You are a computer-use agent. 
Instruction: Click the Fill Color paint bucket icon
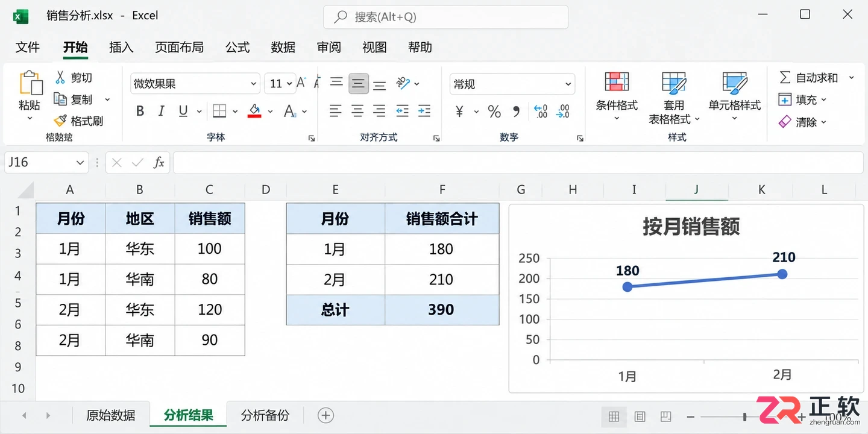coord(254,111)
